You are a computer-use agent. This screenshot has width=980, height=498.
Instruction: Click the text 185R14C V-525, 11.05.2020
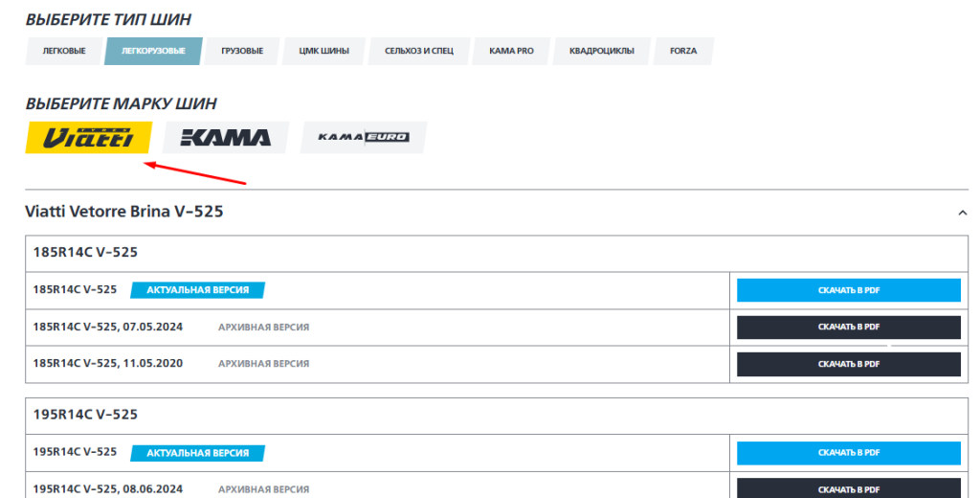(107, 364)
